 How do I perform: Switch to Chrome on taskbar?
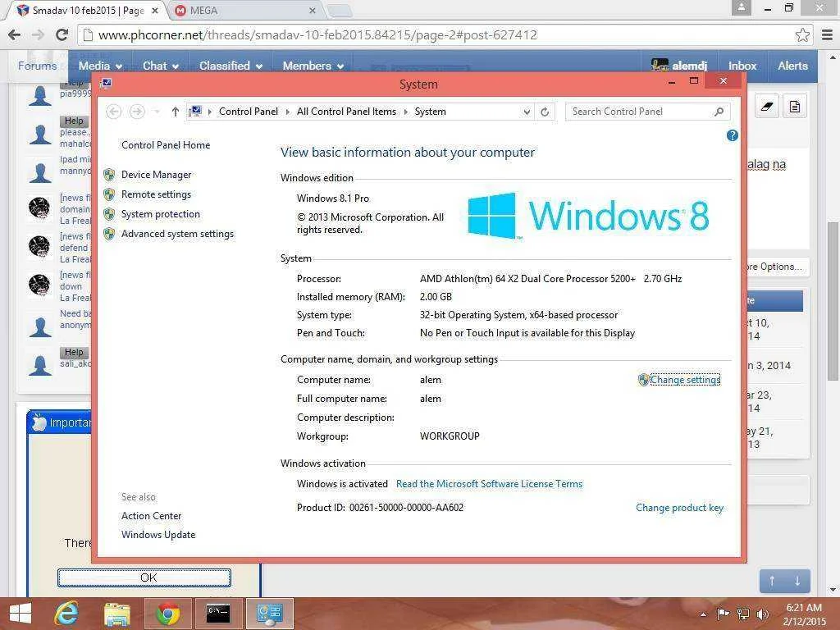coord(167,614)
